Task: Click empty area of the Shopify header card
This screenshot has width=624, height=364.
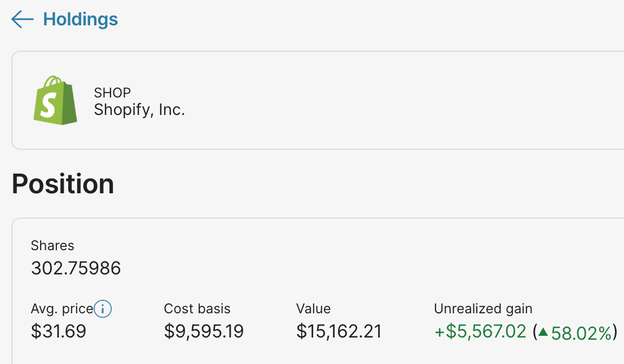Action: pos(395,100)
